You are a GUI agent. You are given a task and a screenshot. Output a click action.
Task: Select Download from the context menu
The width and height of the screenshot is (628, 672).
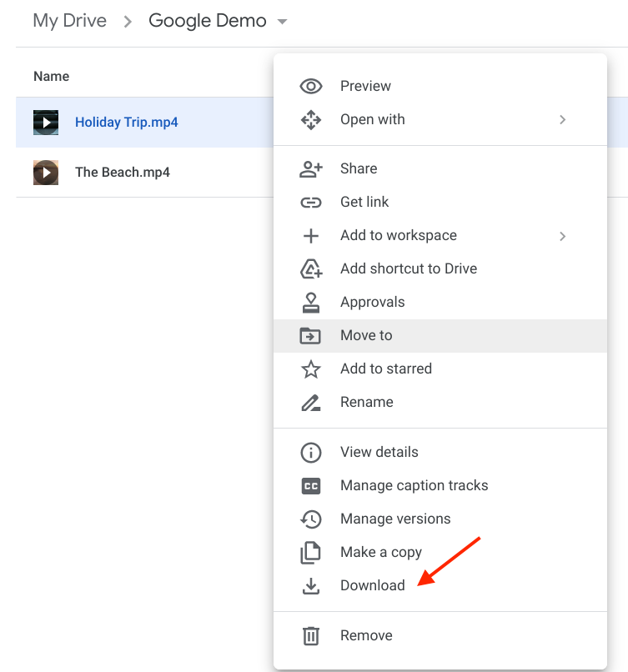[440, 586]
